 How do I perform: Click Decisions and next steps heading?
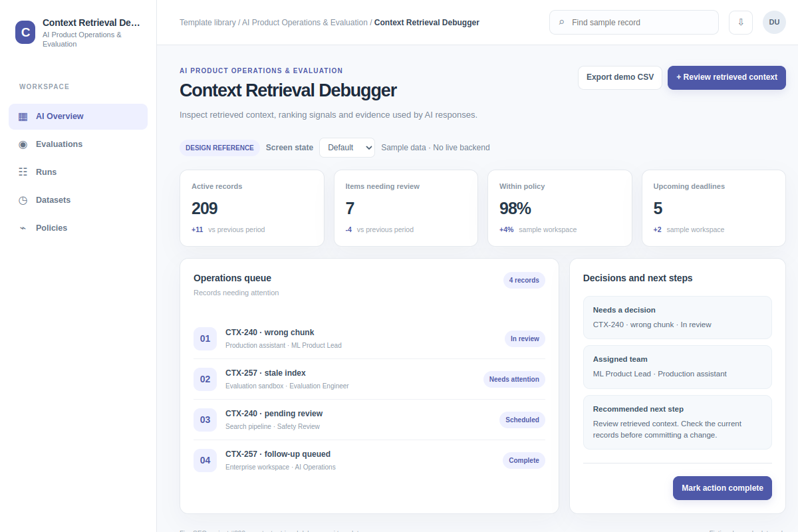click(x=638, y=278)
